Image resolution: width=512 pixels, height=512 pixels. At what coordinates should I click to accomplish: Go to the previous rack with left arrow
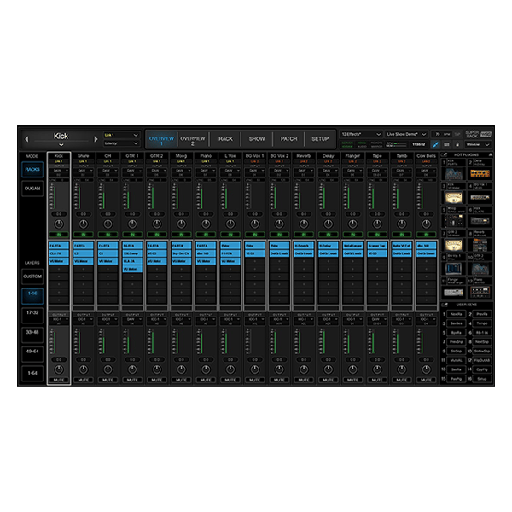(x=27, y=139)
